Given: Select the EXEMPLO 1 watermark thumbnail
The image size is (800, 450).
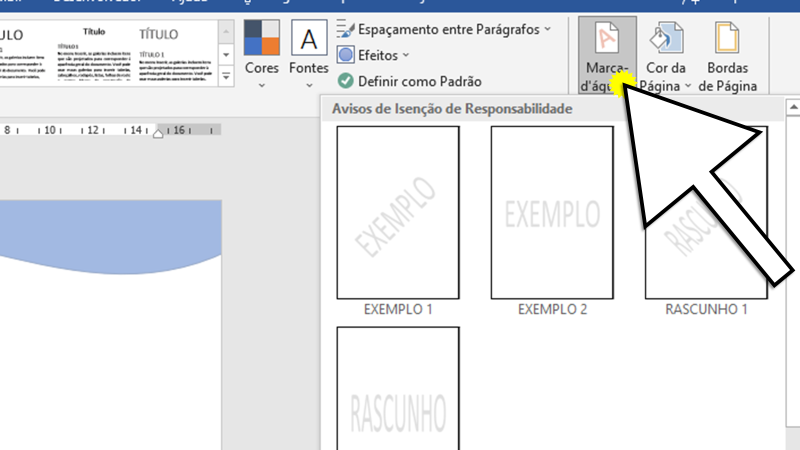Looking at the screenshot, I should [x=398, y=212].
